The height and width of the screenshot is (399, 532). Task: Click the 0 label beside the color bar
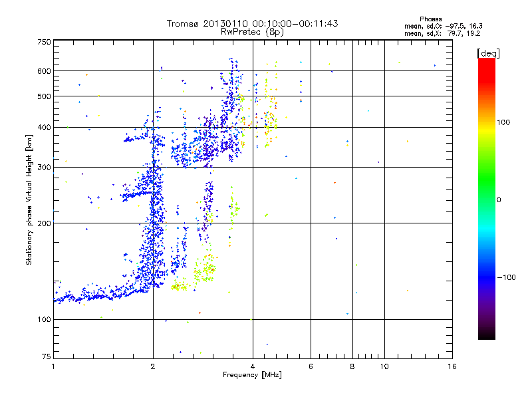499,200
